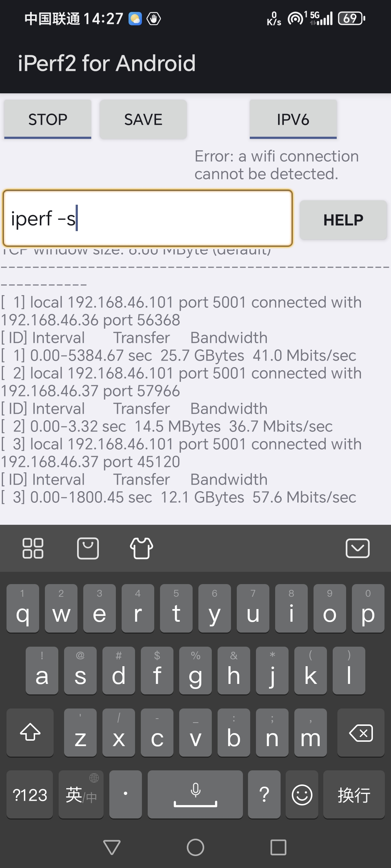Tap the microphone space bar
Image resolution: width=391 pixels, height=868 pixels.
(x=195, y=795)
